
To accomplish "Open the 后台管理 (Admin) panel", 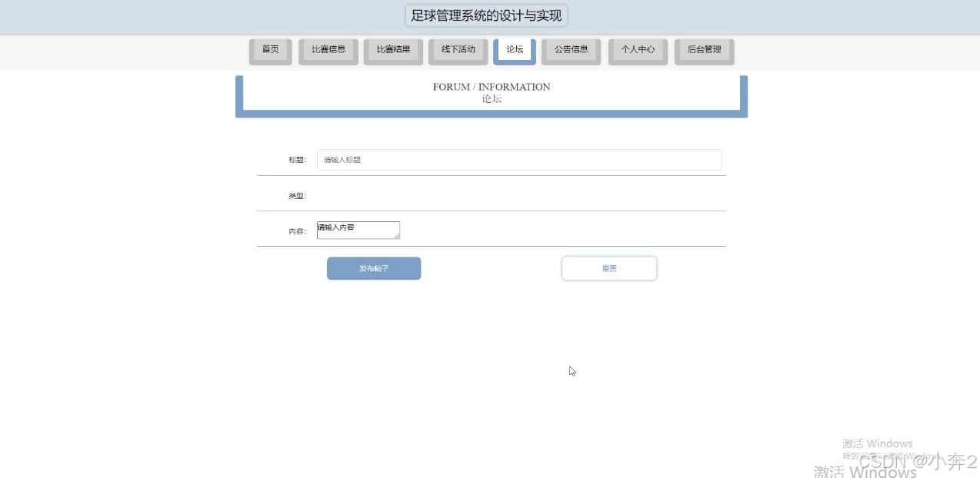I will tap(704, 49).
